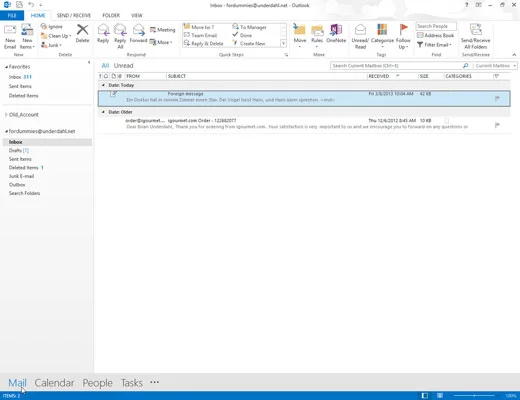
Task: Delete the selected message
Action: tap(82, 34)
